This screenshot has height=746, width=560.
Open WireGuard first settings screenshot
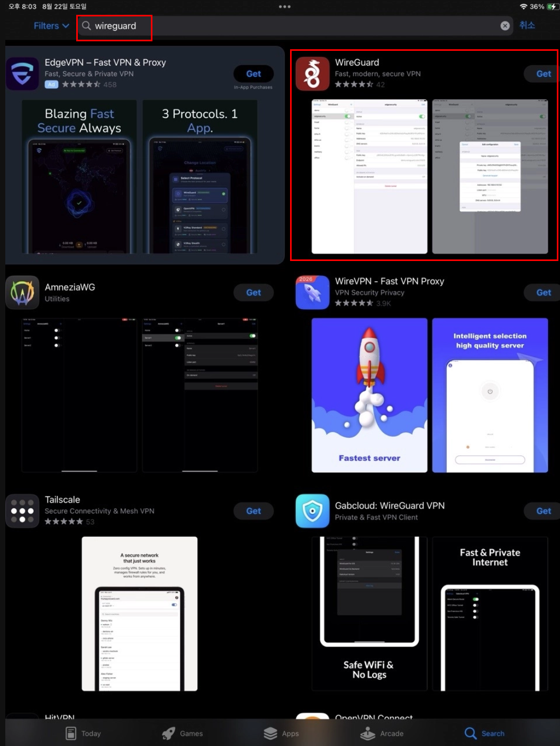[369, 176]
